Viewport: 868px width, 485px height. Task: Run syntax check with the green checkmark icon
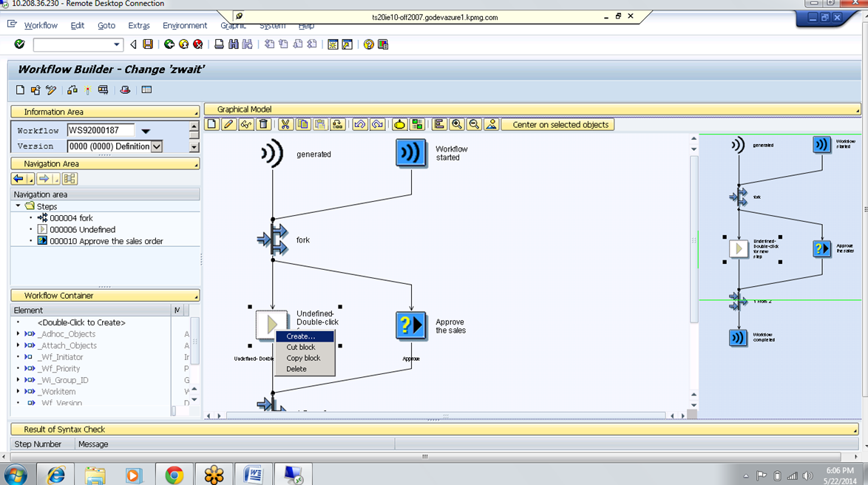[19, 44]
